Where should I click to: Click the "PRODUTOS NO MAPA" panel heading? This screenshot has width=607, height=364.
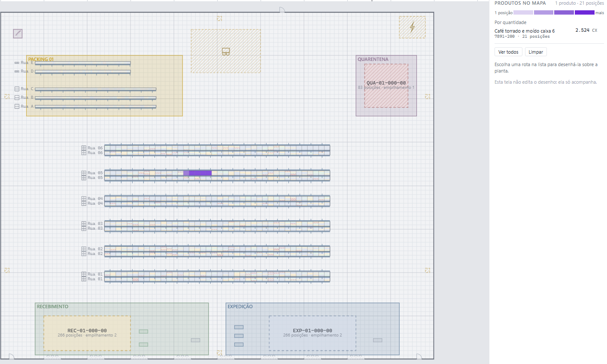520,3
